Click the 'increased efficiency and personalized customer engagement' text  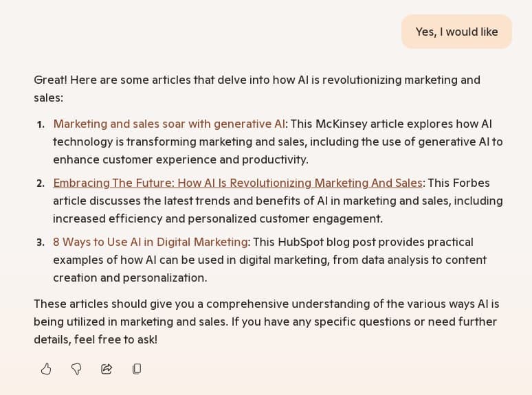217,218
